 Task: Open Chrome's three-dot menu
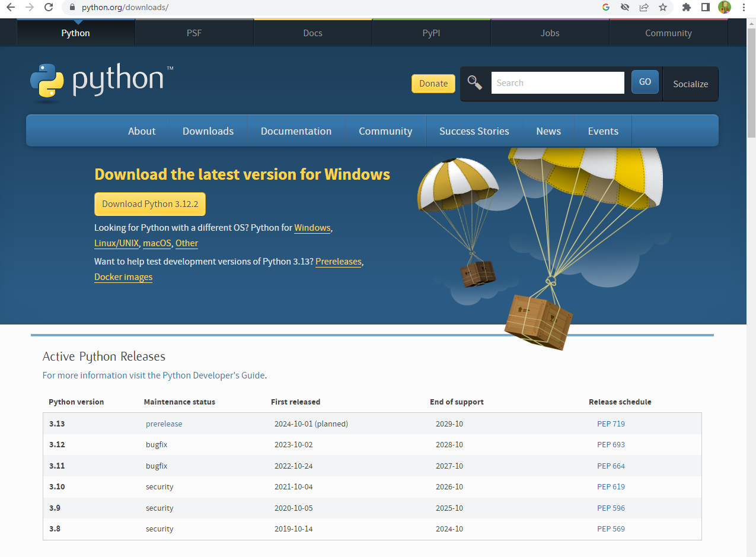click(x=744, y=8)
